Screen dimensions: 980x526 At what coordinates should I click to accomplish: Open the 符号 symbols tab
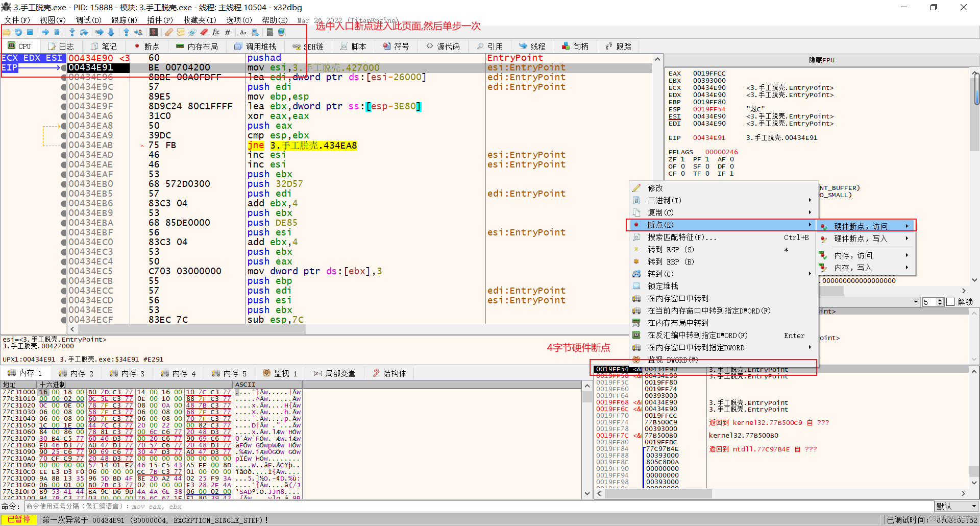click(396, 46)
